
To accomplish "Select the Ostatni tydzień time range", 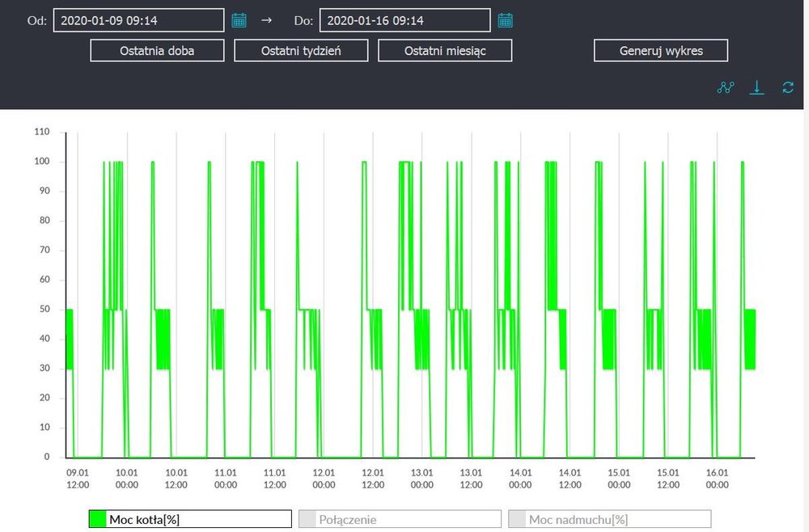I will tap(301, 51).
